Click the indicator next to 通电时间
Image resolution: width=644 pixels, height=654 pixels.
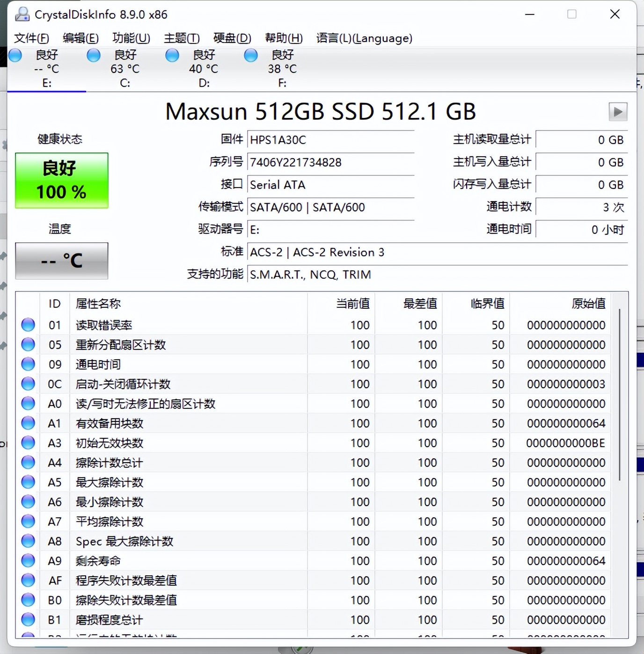28,364
